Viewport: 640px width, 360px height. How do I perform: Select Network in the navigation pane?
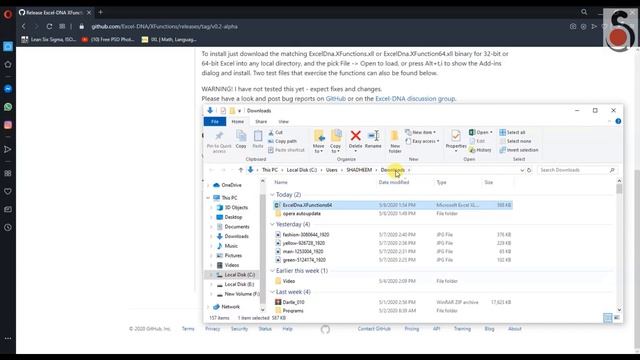[230, 307]
